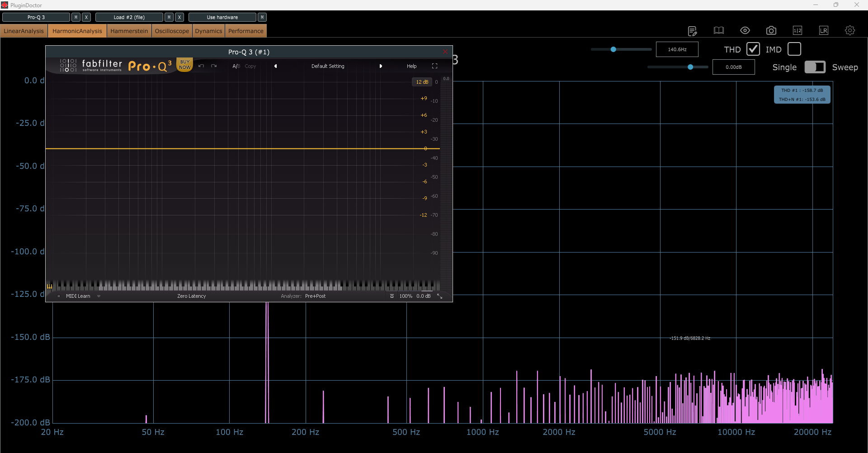This screenshot has width=868, height=453.
Task: Click the resize arrows icon in Pro-Q 3
Action: (x=439, y=296)
